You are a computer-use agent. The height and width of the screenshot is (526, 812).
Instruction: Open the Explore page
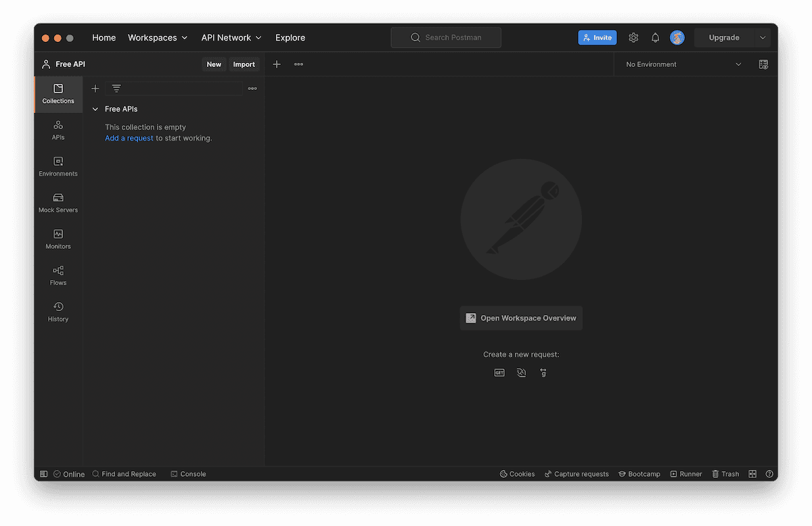pyautogui.click(x=290, y=38)
